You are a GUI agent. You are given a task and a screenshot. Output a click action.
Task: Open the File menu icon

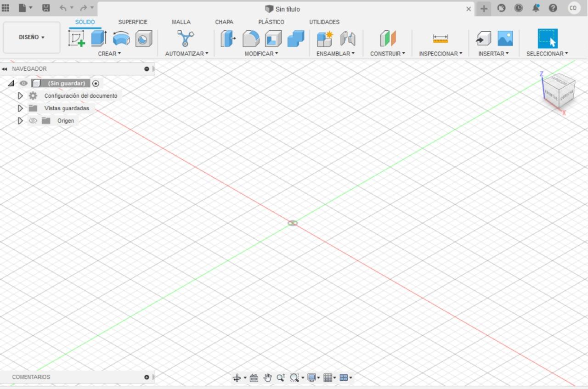click(23, 8)
